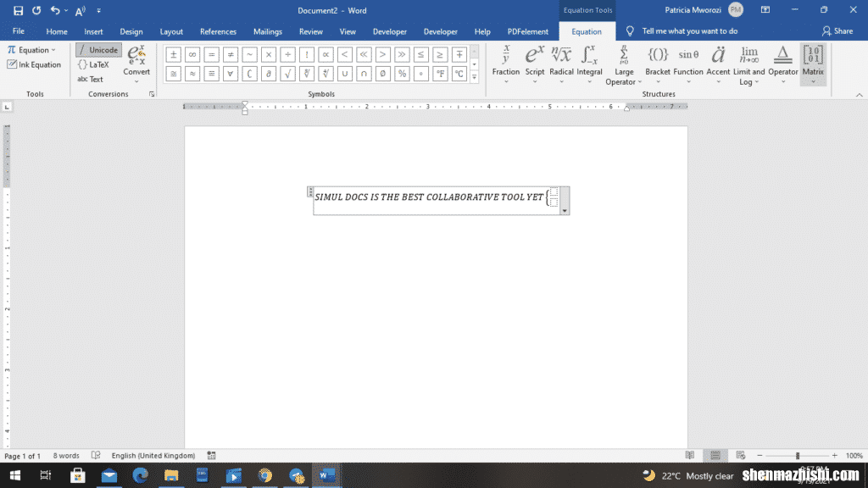868x488 pixels.
Task: Click the zoom slider handle
Action: click(x=798, y=455)
